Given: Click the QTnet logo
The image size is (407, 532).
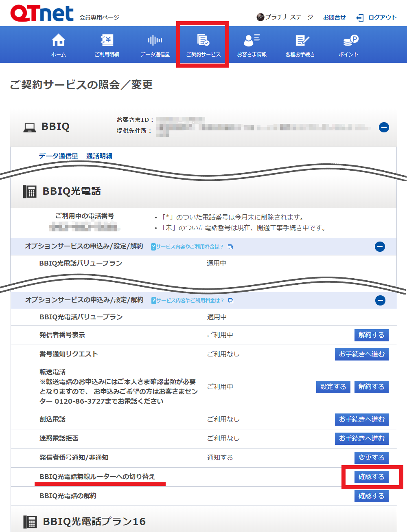Looking at the screenshot, I should click(x=42, y=13).
